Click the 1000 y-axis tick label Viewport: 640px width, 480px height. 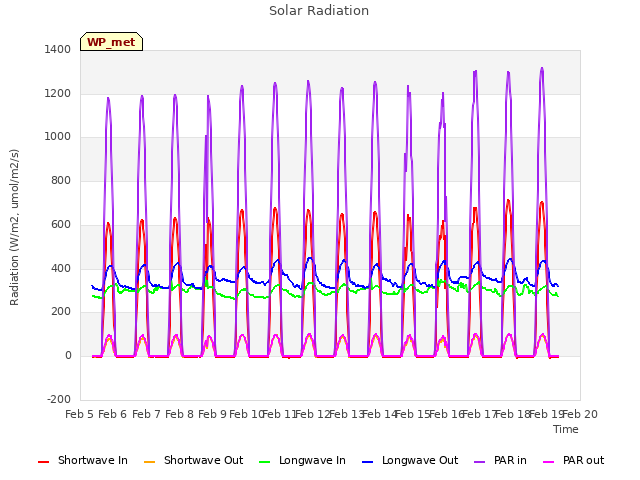click(58, 136)
